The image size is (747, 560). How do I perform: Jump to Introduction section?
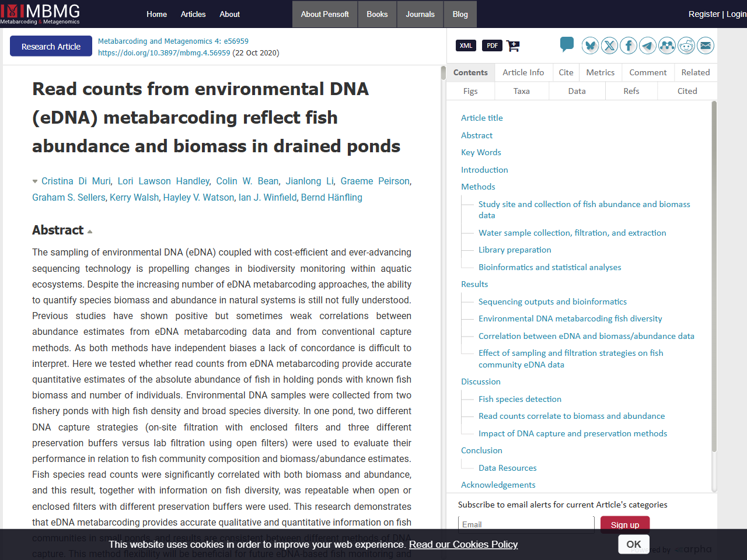point(484,170)
